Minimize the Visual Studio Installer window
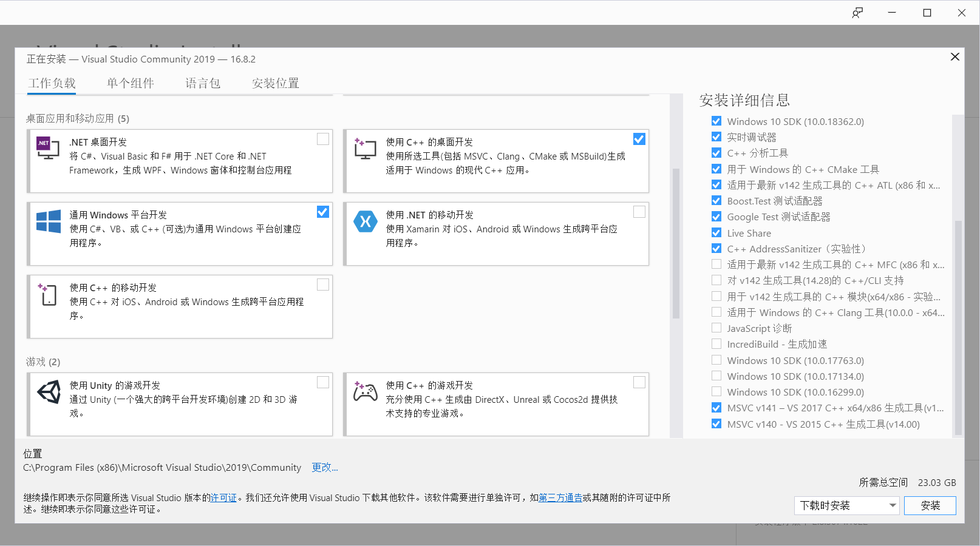980x546 pixels. coord(892,13)
